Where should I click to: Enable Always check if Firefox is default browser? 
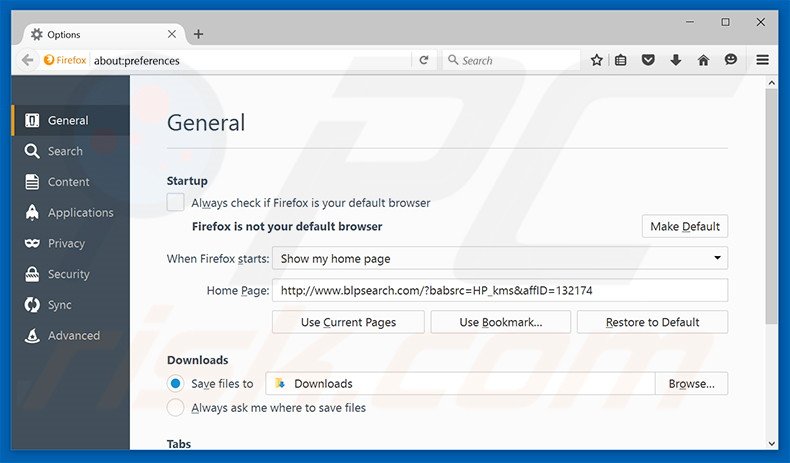tap(175, 203)
